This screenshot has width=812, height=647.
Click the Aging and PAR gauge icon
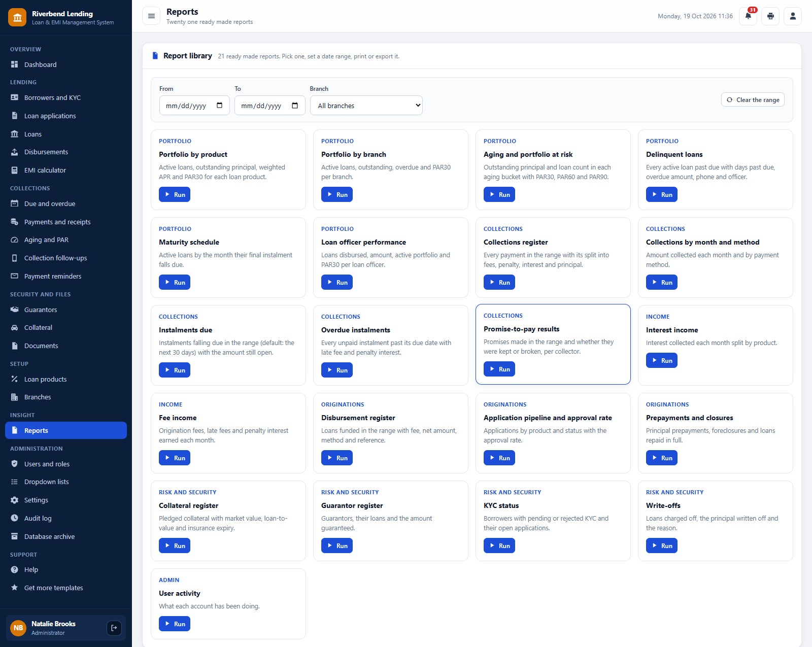[x=15, y=240]
